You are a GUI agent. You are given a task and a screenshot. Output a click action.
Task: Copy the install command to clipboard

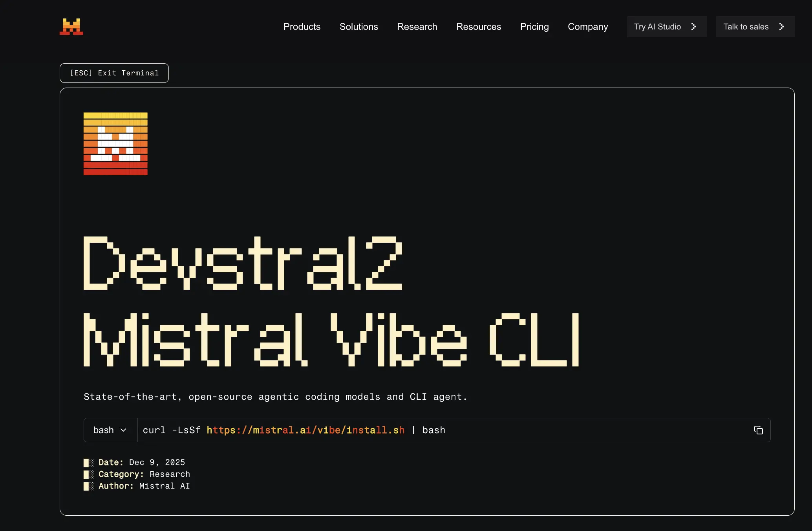[x=758, y=430]
